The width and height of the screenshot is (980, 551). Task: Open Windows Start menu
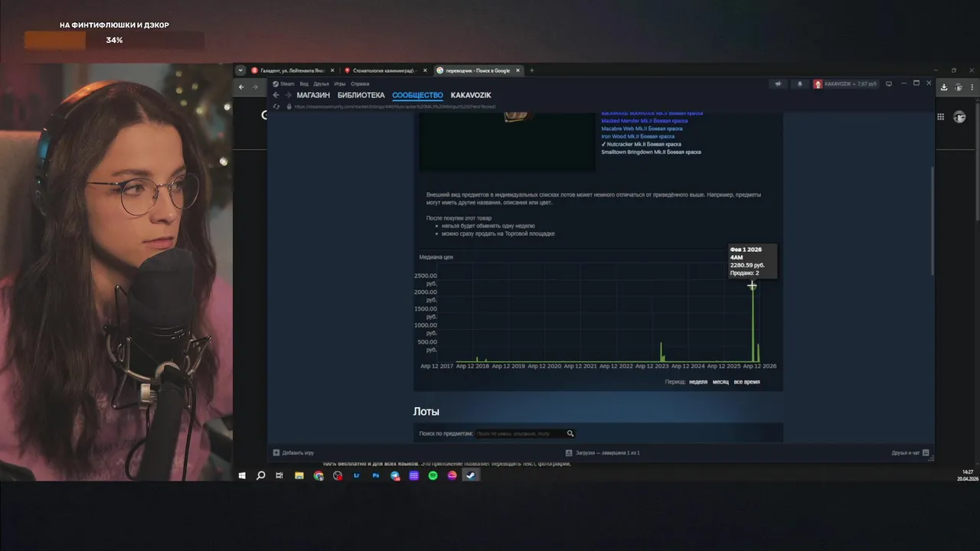(x=242, y=475)
